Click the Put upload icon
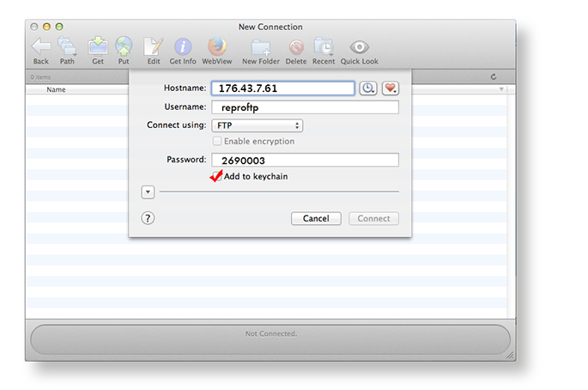Viewport: 588px width, 390px height. click(x=124, y=47)
